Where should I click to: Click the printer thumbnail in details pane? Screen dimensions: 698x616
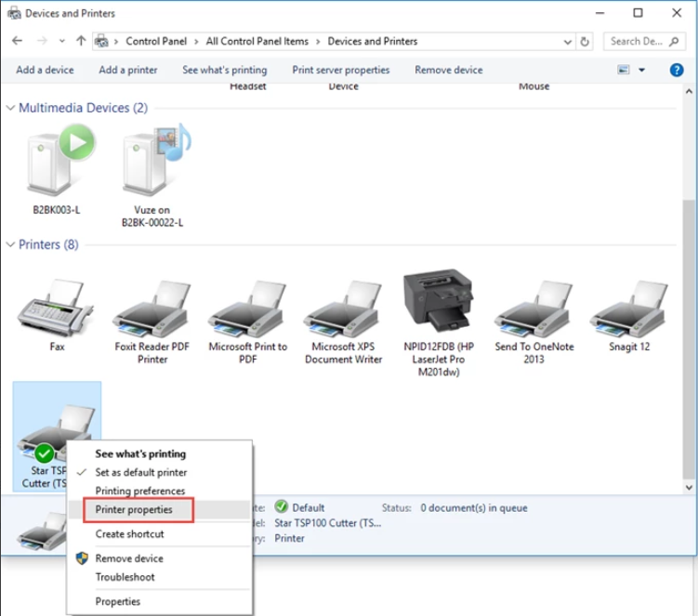coord(43,531)
